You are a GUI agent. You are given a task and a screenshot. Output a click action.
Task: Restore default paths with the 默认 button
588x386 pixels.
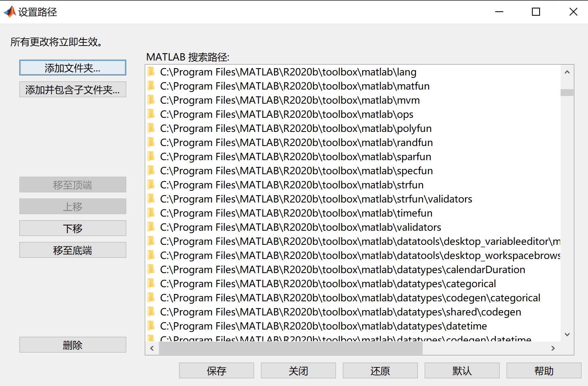[x=462, y=370]
